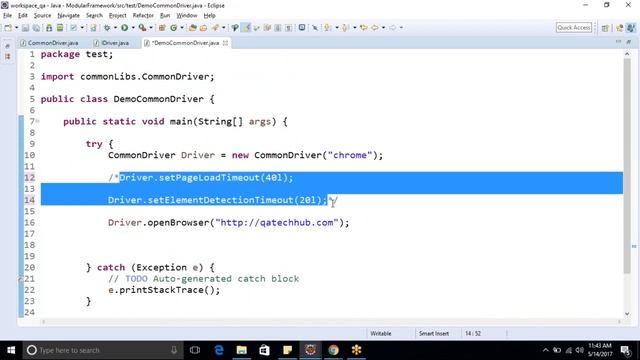Click the Smart Insert status bar entry

coord(433,333)
